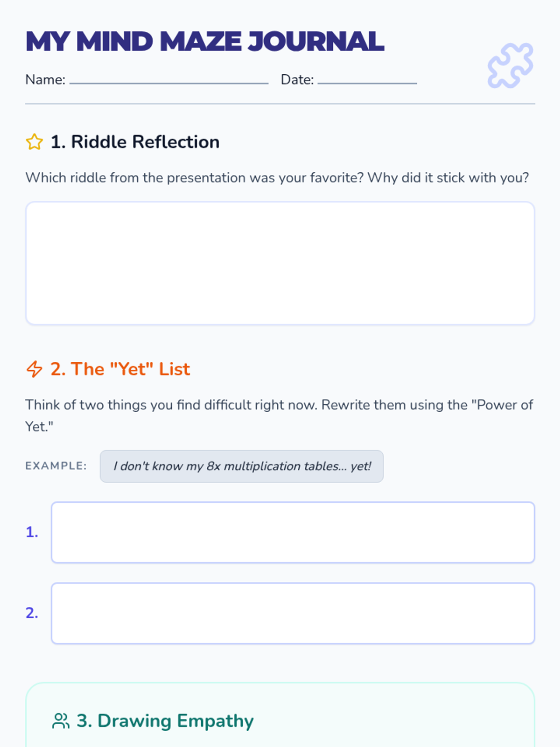Screen dimensions: 560x747
Task: Focus the Riddle Reflection answer box
Action: pyautogui.click(x=280, y=263)
